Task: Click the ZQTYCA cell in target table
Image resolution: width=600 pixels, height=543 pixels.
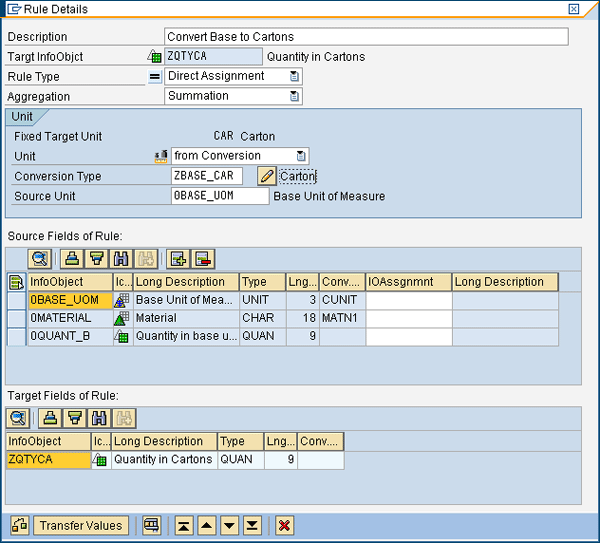Action: [49, 459]
